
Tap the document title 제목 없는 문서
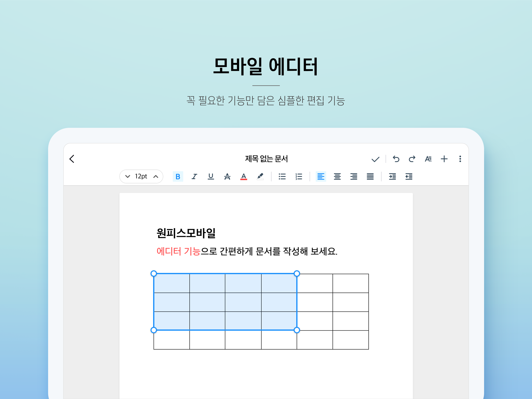tap(266, 159)
